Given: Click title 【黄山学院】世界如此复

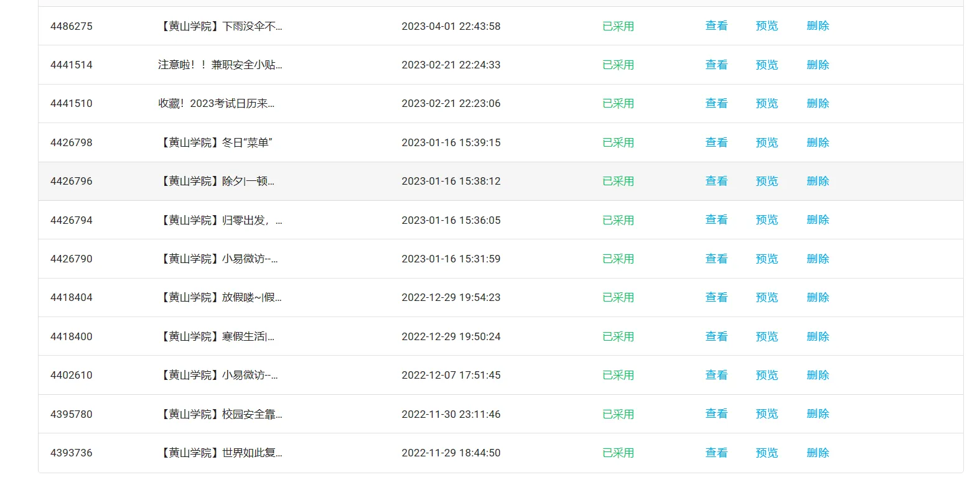Looking at the screenshot, I should point(221,453).
